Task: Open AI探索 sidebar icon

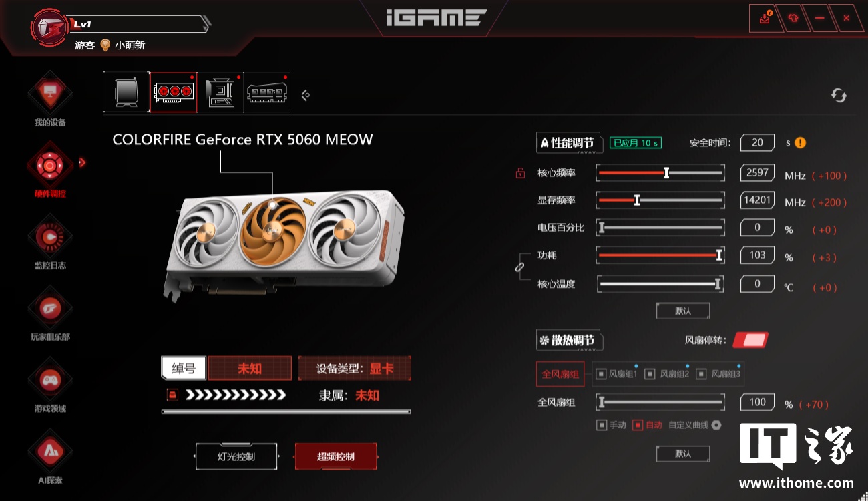Action: [x=50, y=451]
